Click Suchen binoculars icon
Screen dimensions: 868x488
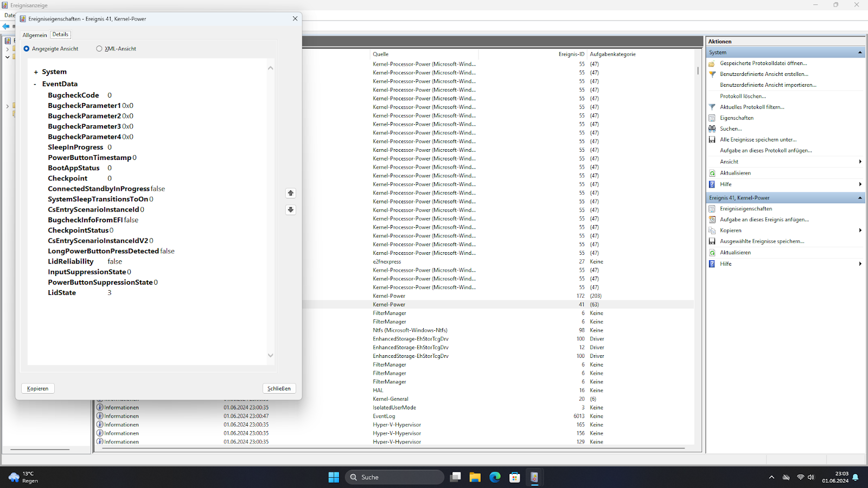click(x=712, y=129)
